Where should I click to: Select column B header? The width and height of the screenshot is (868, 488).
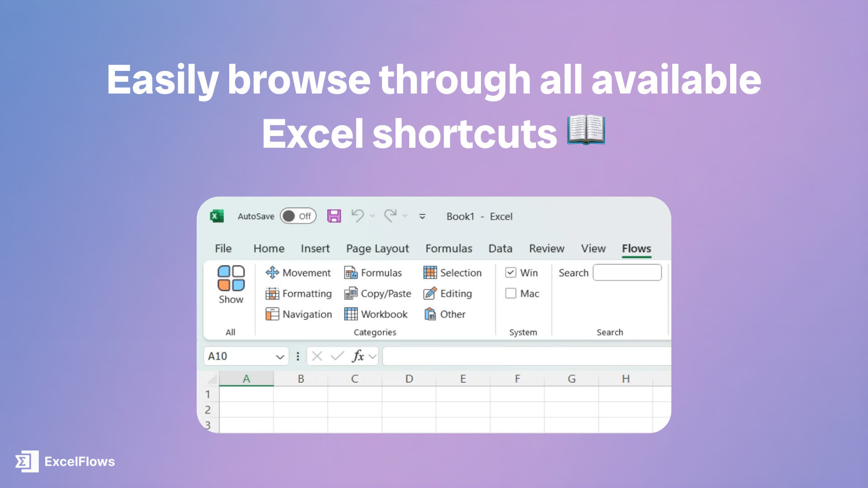pos(301,379)
